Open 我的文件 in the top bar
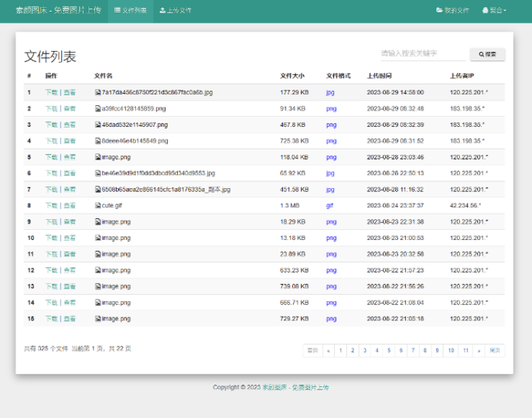This screenshot has width=532, height=418. [452, 11]
